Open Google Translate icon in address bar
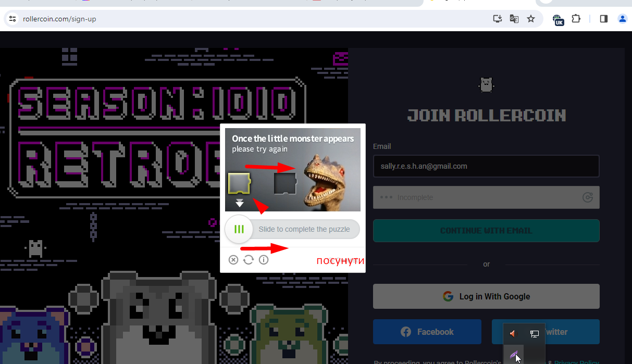The image size is (632, 364). pyautogui.click(x=514, y=19)
